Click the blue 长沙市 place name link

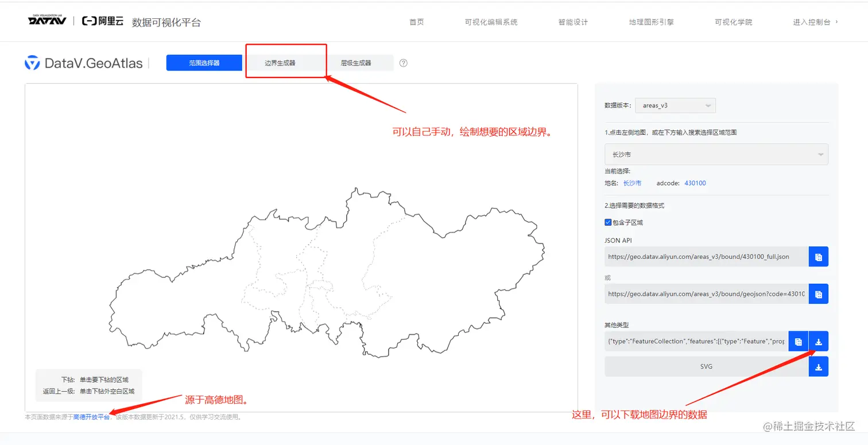click(x=632, y=183)
